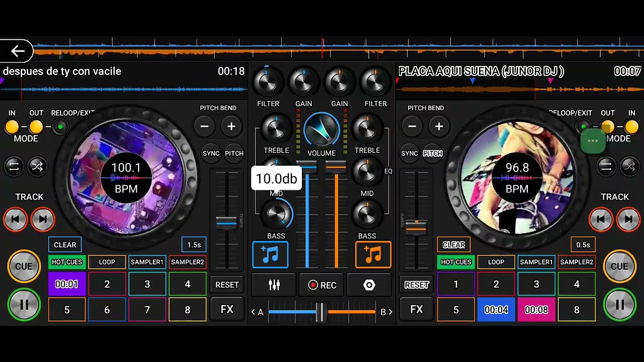Decrease left deck pitch bend
The image size is (644, 362).
coord(204,126)
